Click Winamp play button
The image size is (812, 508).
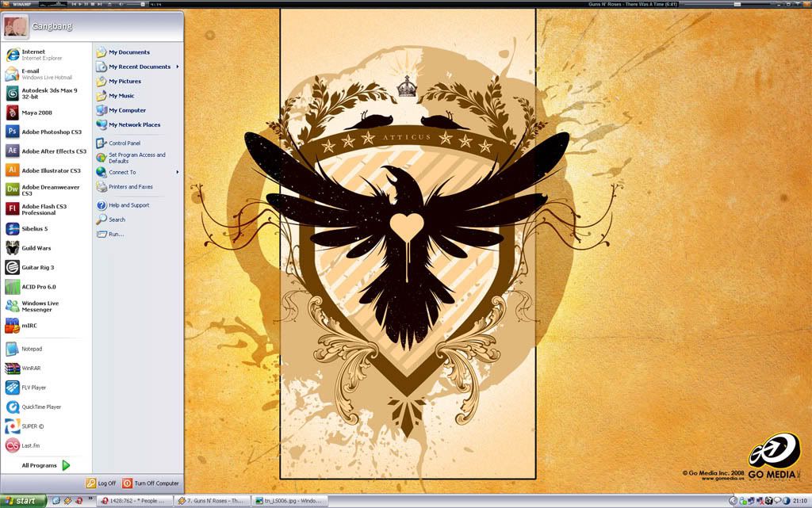[80, 4]
